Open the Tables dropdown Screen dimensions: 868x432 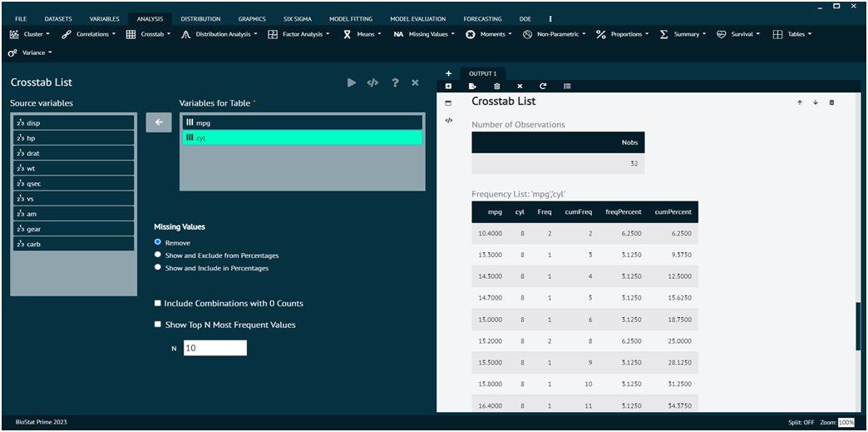[792, 34]
